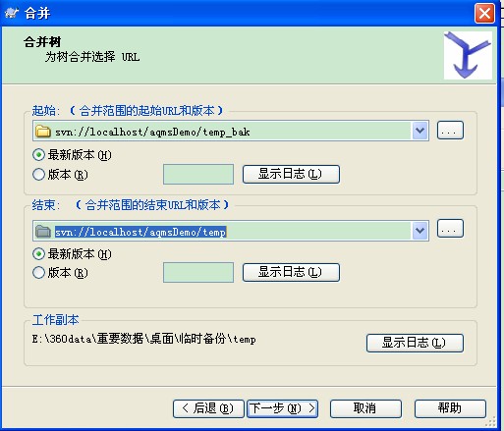Viewport: 504px width, 431px height.
Task: Expand the start URL dropdown arrow
Action: tap(420, 131)
